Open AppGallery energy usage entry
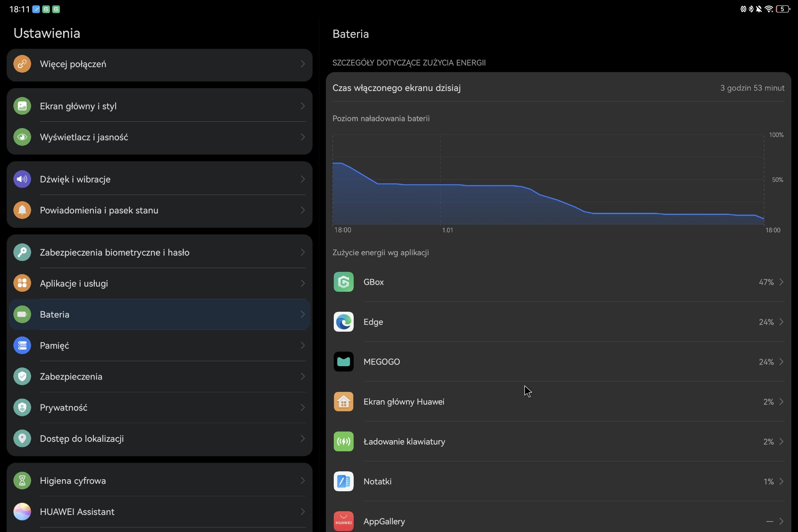 tap(559, 521)
